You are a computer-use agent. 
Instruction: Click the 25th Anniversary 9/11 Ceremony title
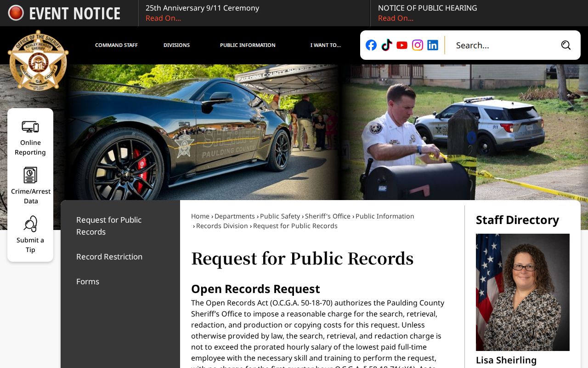(202, 8)
